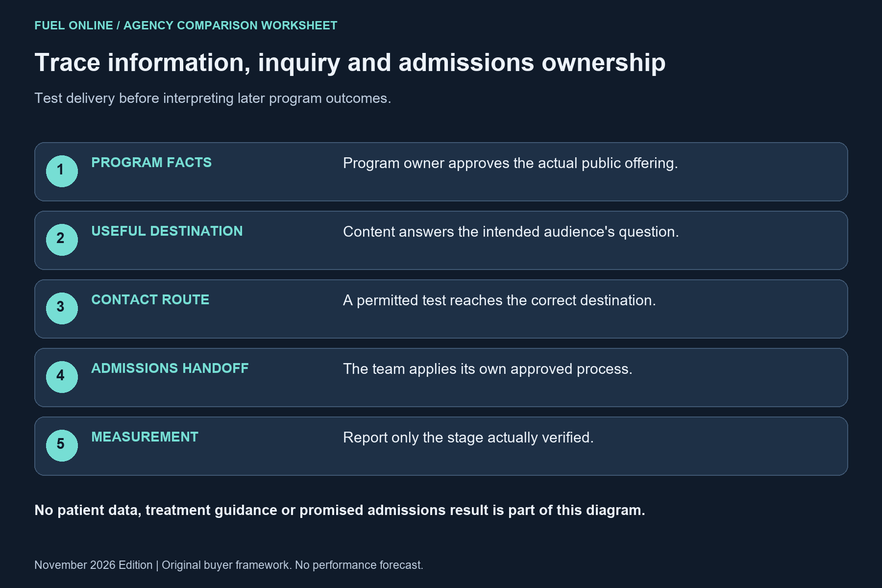Click the step 3 number circle
Screen dimensions: 882x588
pos(62,308)
